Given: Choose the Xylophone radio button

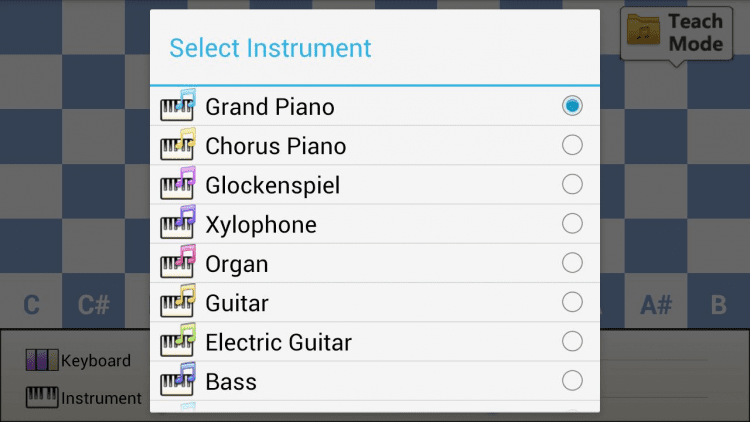Looking at the screenshot, I should (572, 224).
